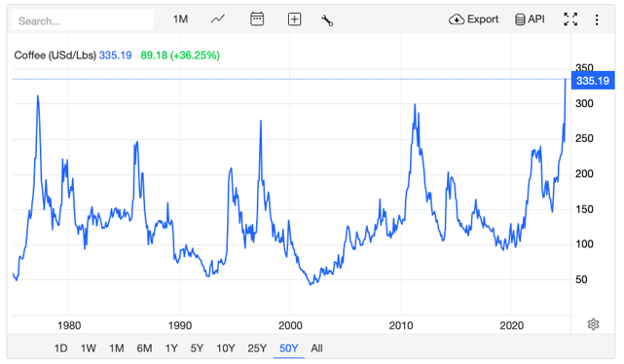Image resolution: width=624 pixels, height=364 pixels.
Task: Click the 150 y-axis label
Action: 584,209
